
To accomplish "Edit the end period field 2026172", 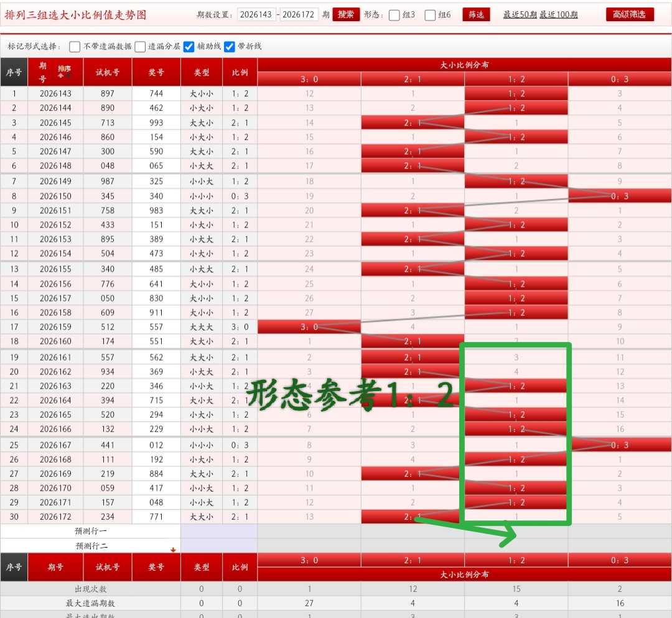I will (299, 14).
